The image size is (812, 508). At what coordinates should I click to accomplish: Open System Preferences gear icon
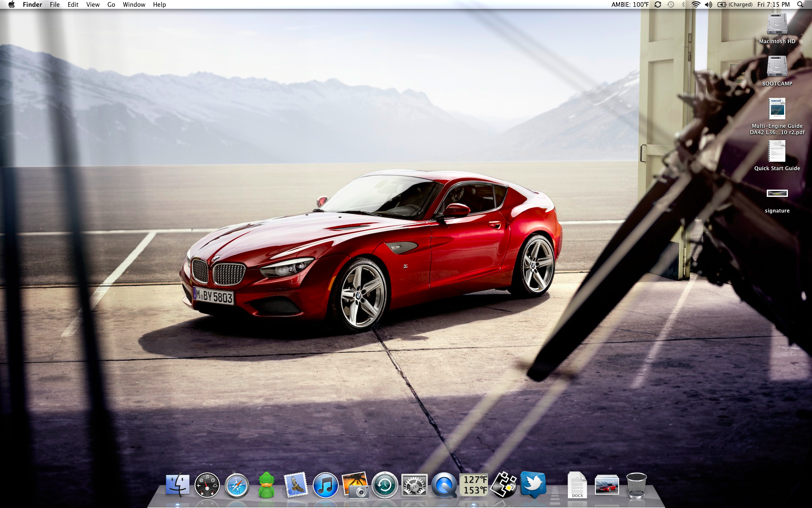pos(414,485)
